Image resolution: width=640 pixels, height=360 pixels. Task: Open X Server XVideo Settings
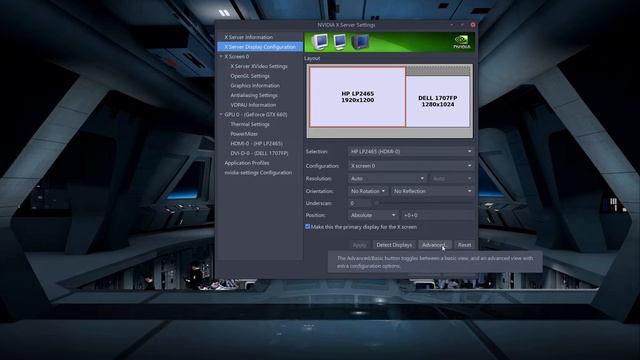click(x=259, y=66)
